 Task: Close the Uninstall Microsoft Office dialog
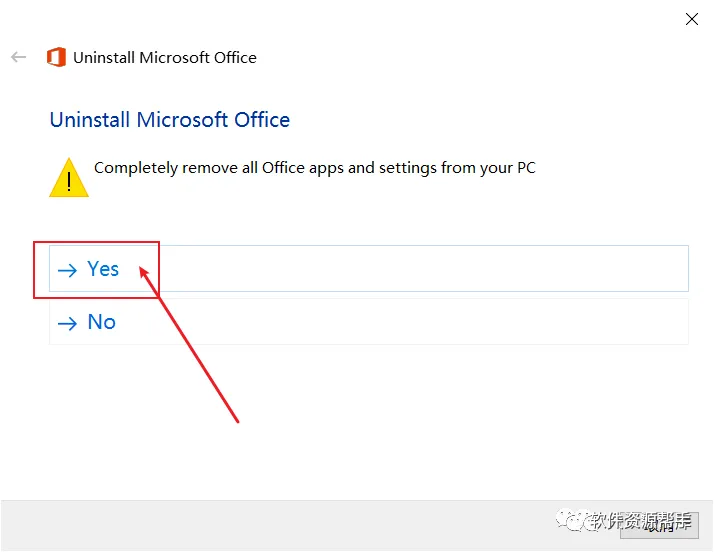691,19
